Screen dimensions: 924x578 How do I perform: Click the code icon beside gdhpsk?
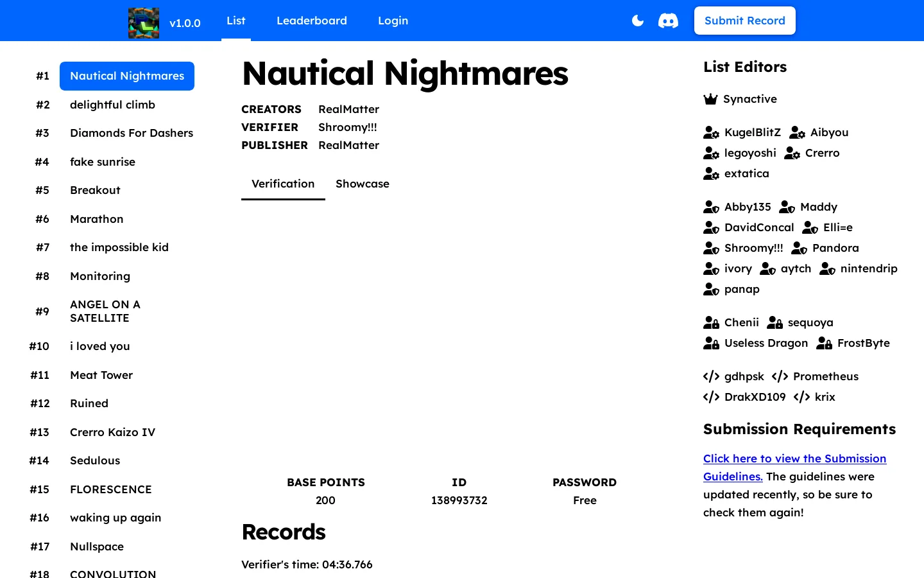click(x=711, y=376)
